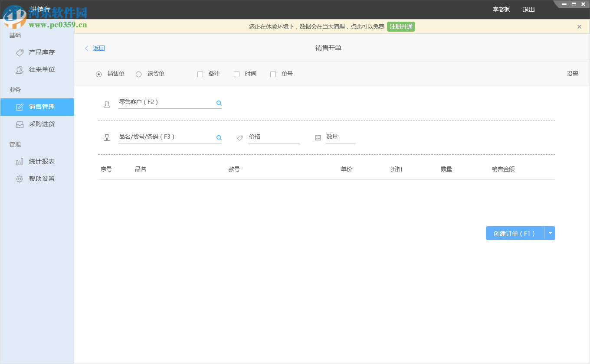Click the product category icon
Screen dimensions: 590x364
[x=107, y=138]
